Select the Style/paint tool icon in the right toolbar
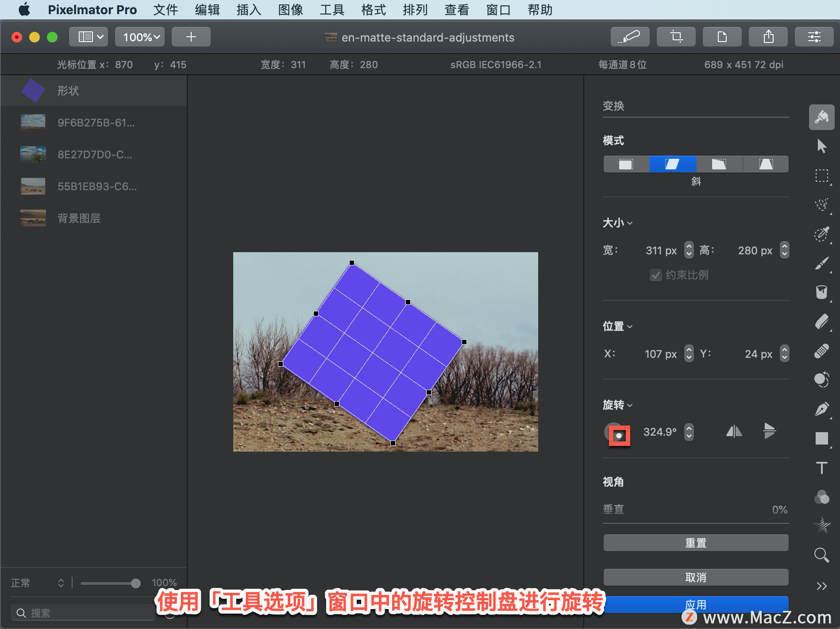Image resolution: width=840 pixels, height=629 pixels. (x=821, y=117)
